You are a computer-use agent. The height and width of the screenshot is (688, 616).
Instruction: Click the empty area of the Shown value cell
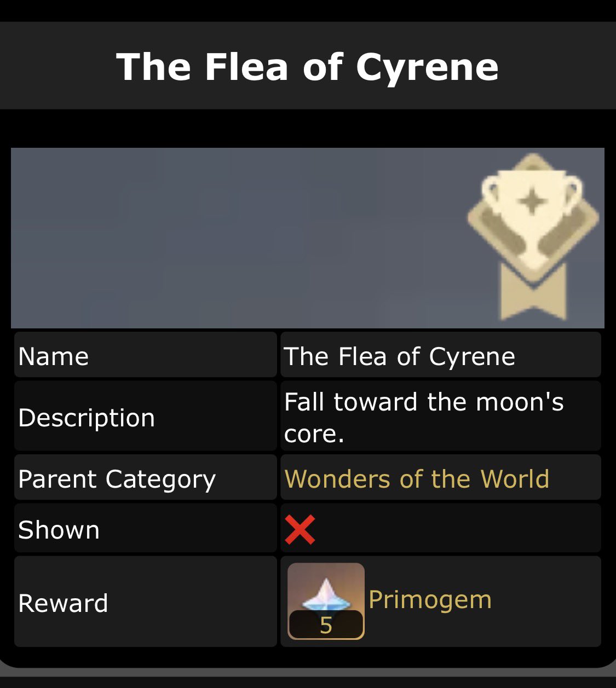(x=457, y=528)
